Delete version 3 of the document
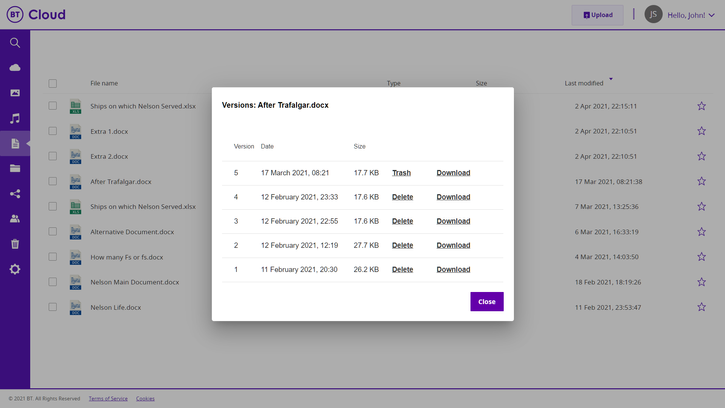Viewport: 725px width, 408px height. pyautogui.click(x=402, y=221)
